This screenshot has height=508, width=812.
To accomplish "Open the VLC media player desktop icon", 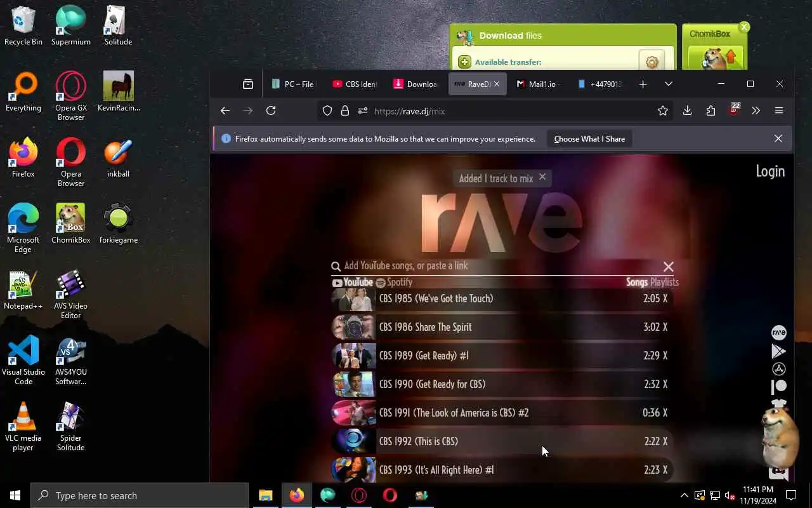I will point(23,427).
